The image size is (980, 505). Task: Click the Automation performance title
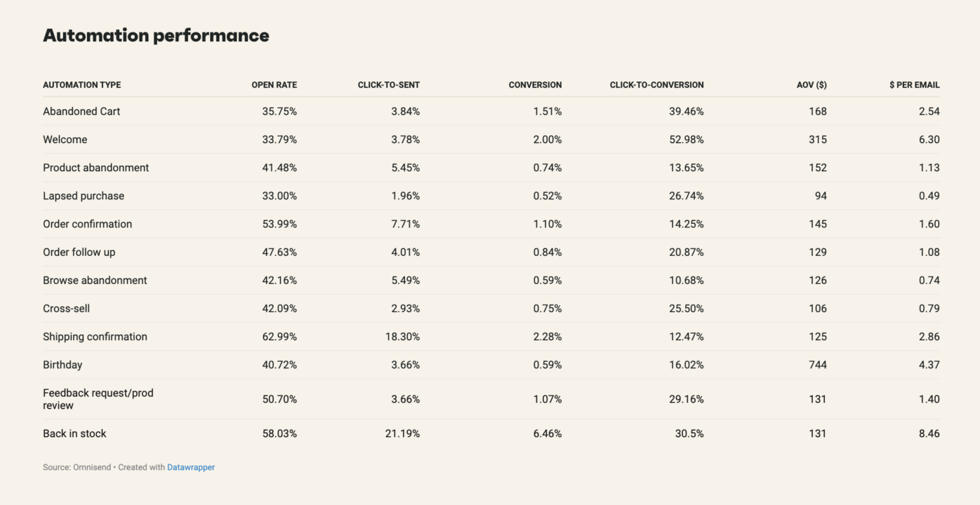pos(156,36)
